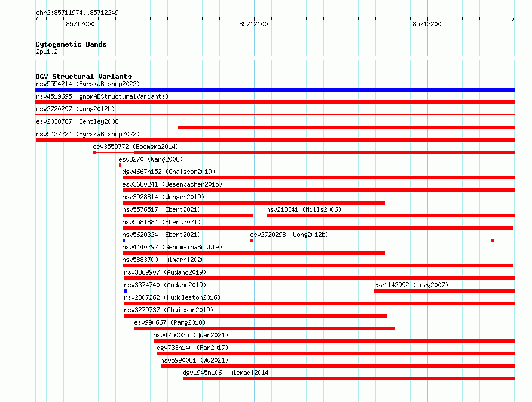Click the blue bar of nsv5554214

275,90
